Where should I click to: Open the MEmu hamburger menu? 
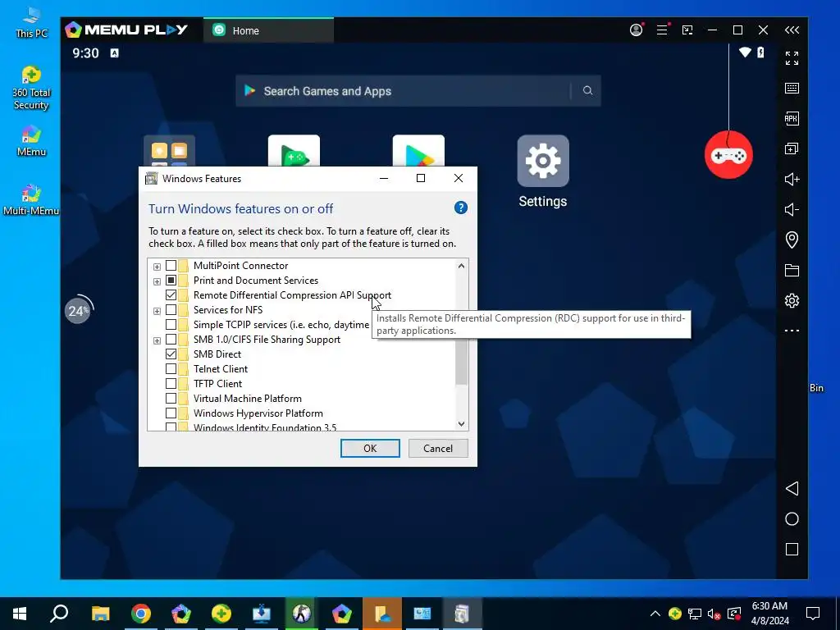coord(663,30)
